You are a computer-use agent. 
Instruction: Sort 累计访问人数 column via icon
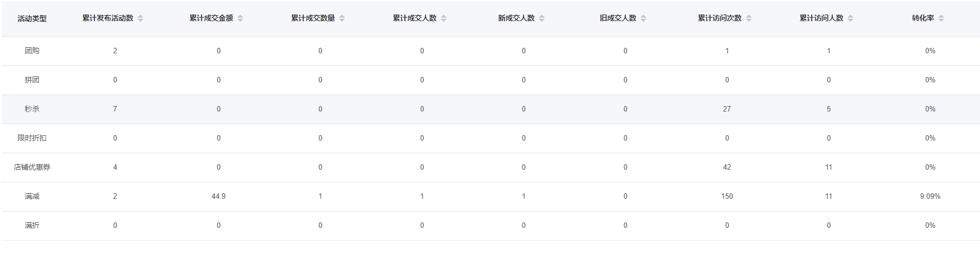pyautogui.click(x=850, y=18)
